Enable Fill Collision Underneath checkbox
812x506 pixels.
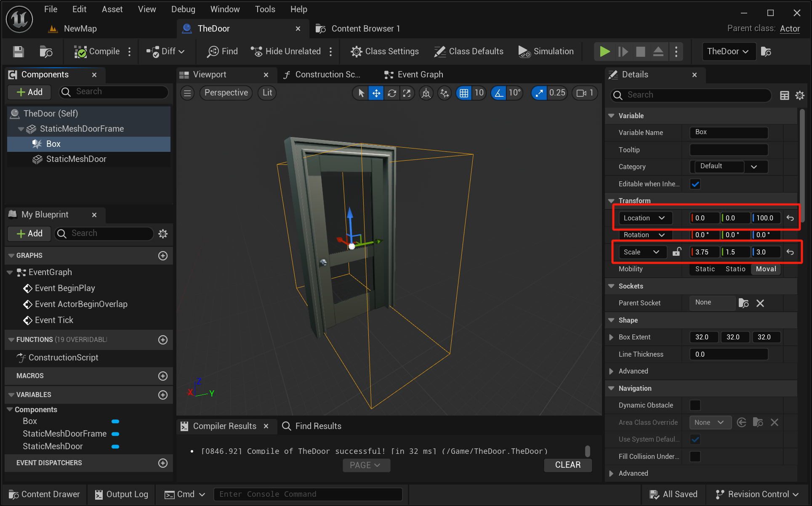coord(695,456)
